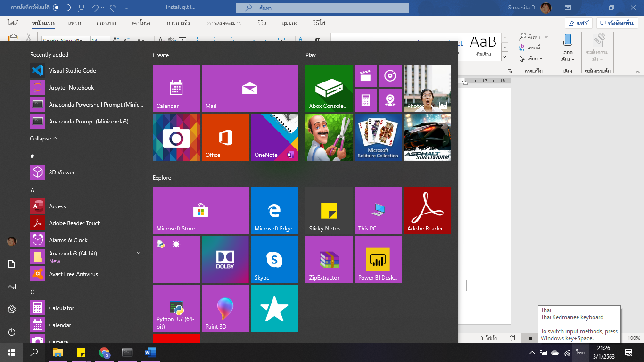Open the Python 3.7 (64-bit) tile

(176, 309)
